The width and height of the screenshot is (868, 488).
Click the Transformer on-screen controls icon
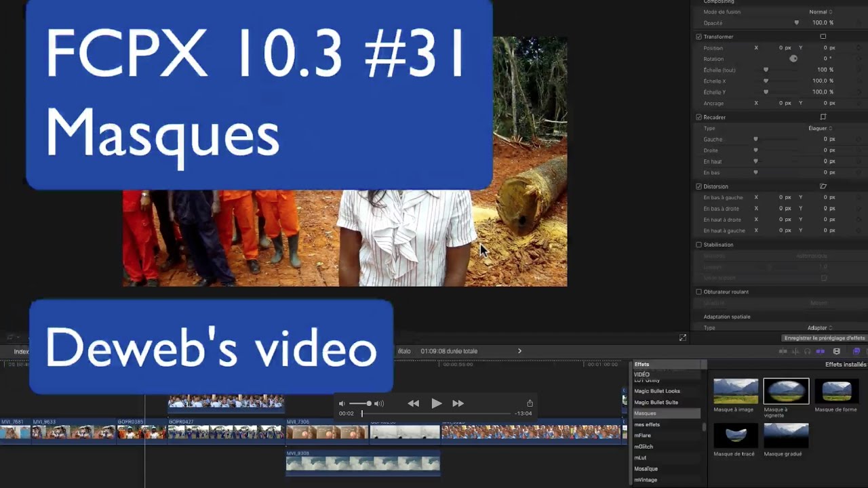point(823,37)
